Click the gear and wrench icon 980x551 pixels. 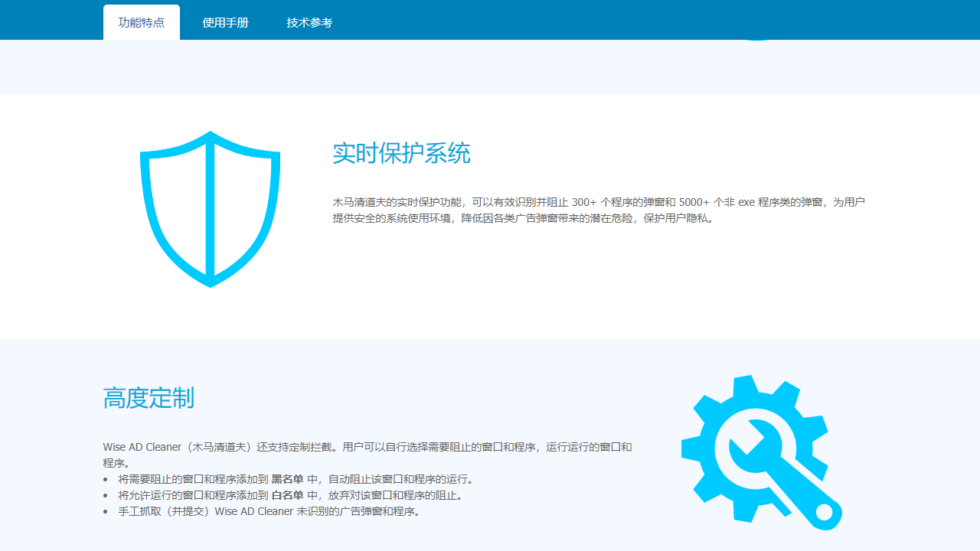(x=758, y=452)
